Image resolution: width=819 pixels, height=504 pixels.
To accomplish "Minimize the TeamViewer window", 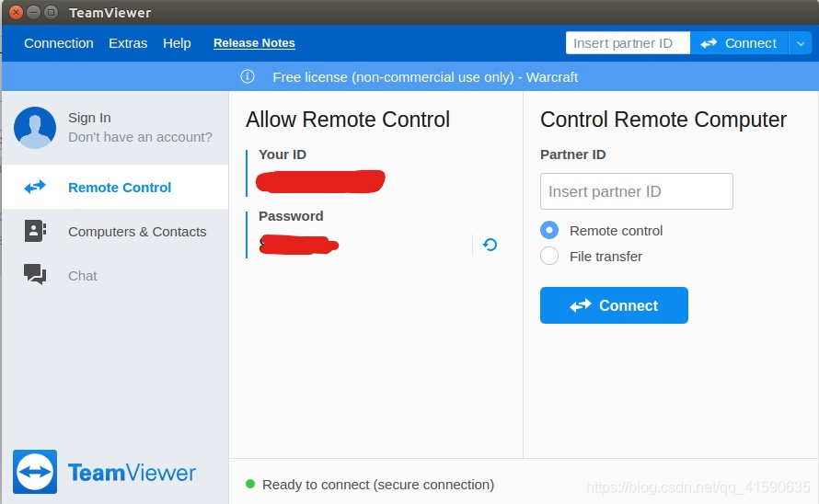I will [33, 12].
